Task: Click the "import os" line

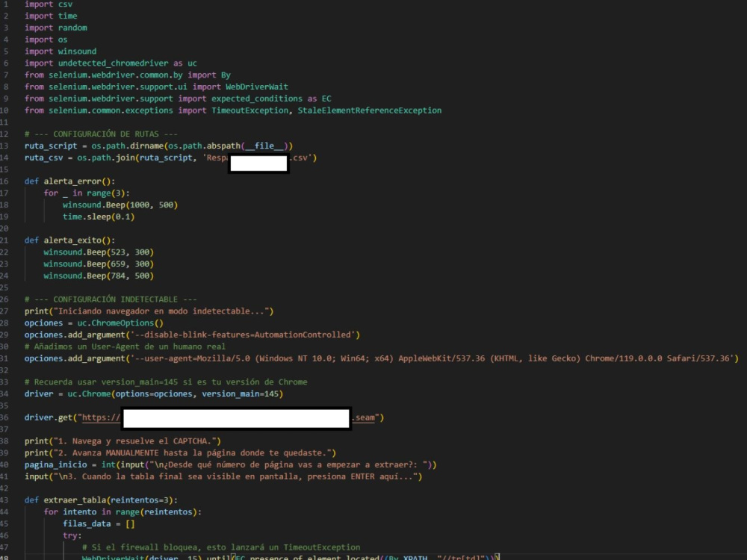Action: [x=46, y=40]
